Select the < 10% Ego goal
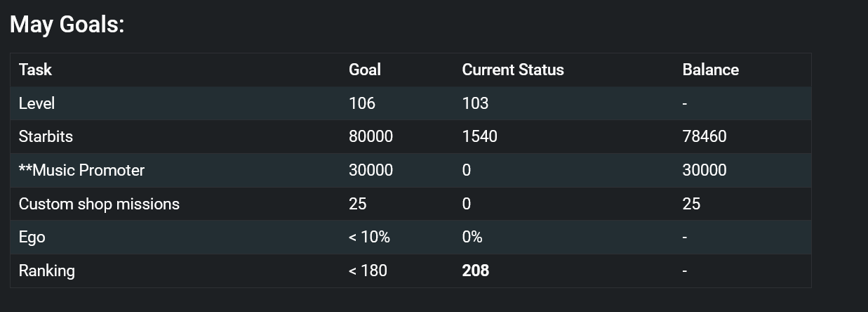Image resolution: width=868 pixels, height=312 pixels. click(369, 237)
